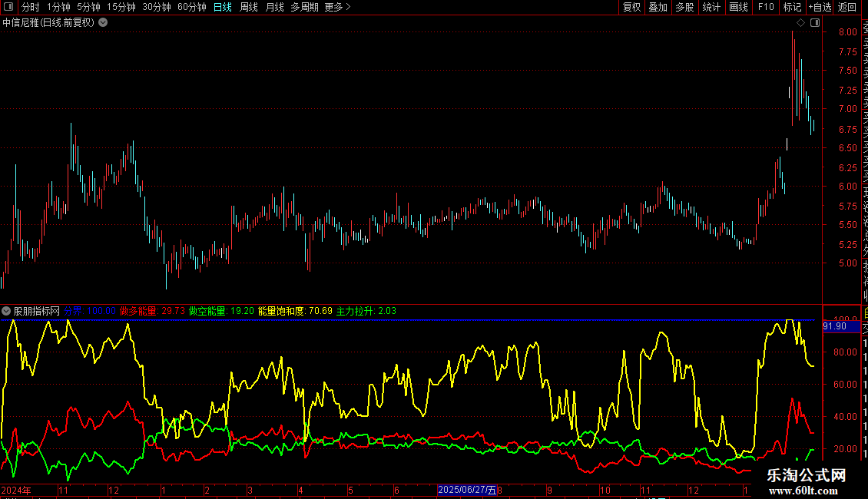Click the 分界: 100.00 indicator value
The width and height of the screenshot is (868, 499).
(90, 311)
